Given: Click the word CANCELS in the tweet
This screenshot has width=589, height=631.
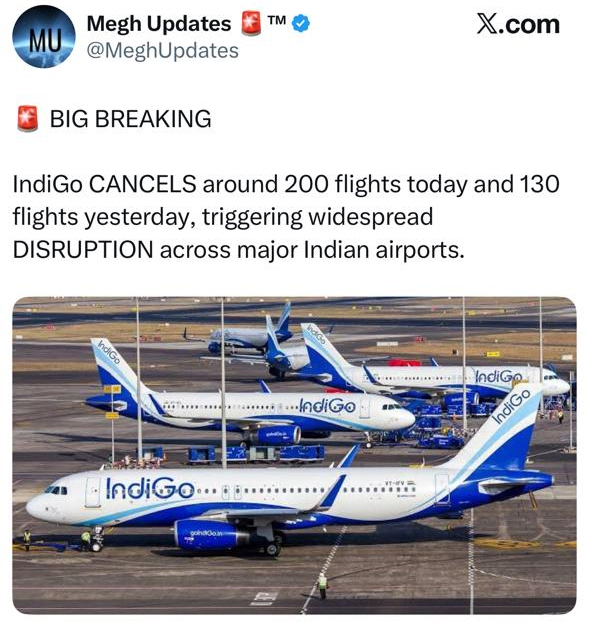Looking at the screenshot, I should point(142,184).
